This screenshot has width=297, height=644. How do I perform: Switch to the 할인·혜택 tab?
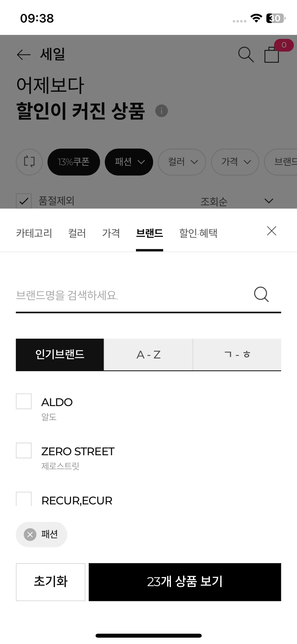tap(198, 233)
